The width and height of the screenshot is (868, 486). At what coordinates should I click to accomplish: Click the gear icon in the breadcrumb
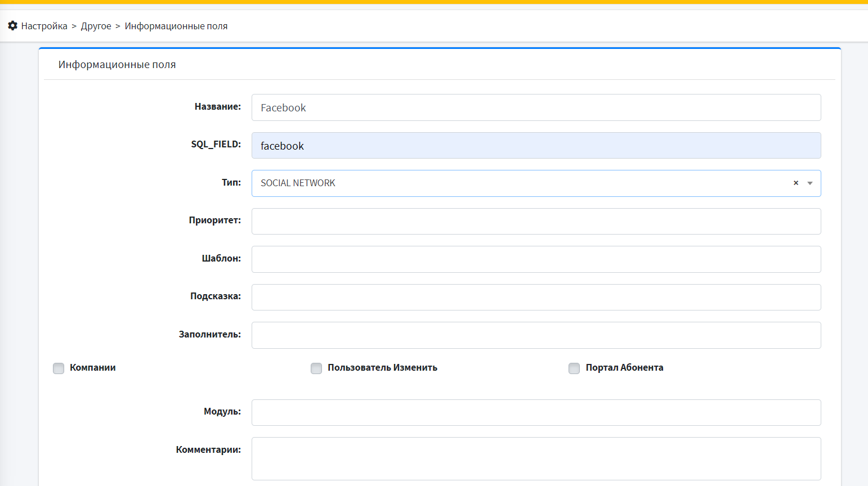[x=12, y=26]
